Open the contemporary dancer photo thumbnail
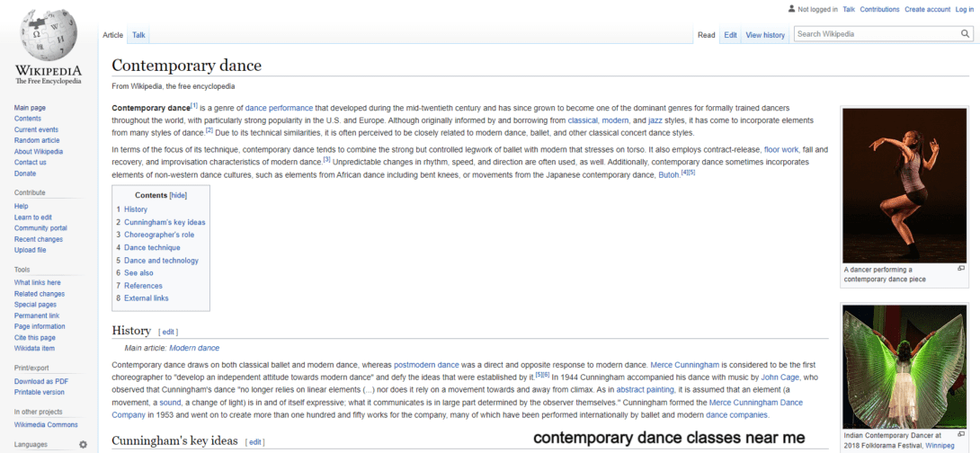 coord(904,185)
